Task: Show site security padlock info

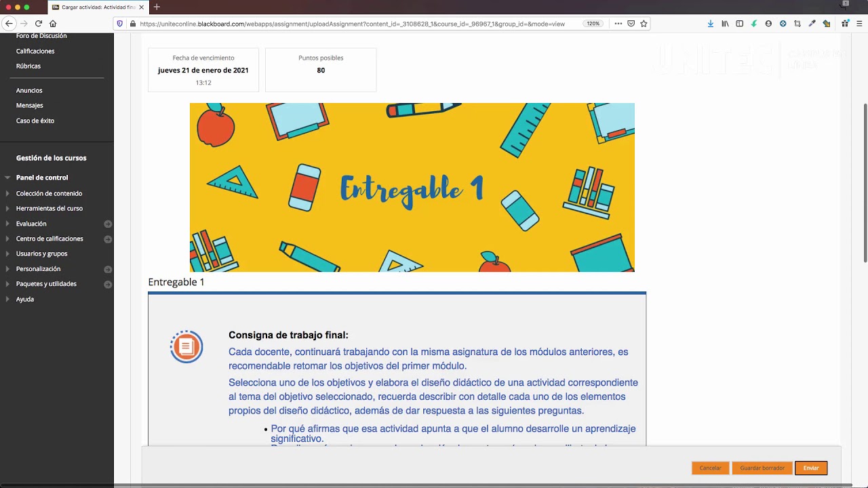Action: [x=132, y=23]
